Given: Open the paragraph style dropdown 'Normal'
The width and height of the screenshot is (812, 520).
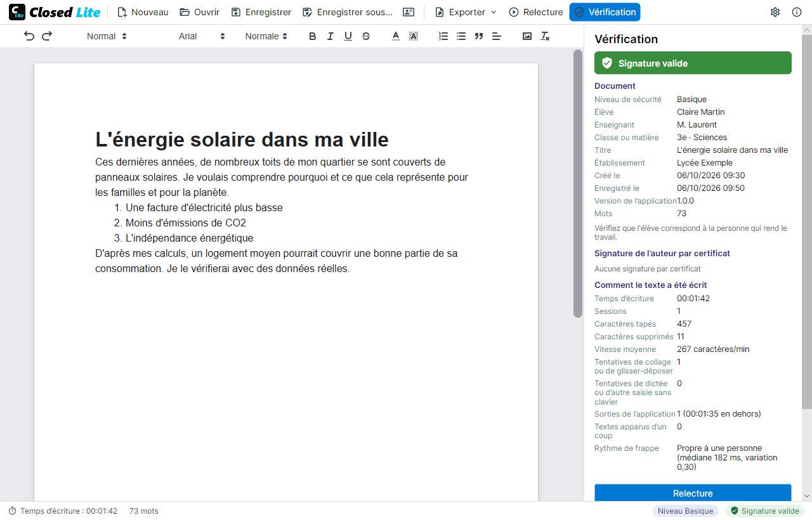Looking at the screenshot, I should coord(107,36).
